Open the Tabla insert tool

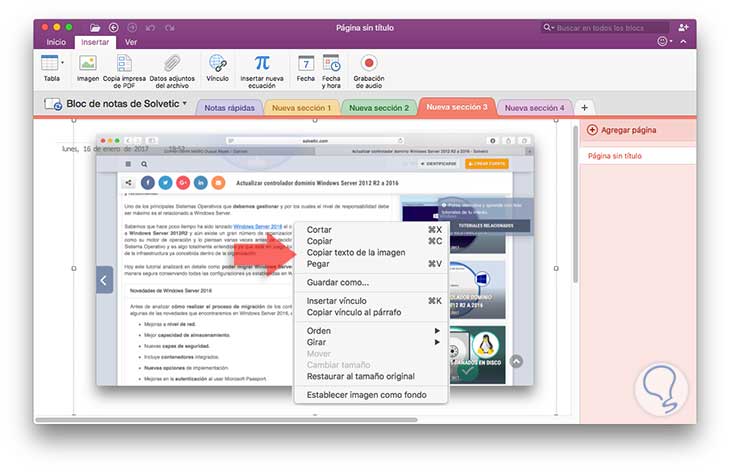(x=50, y=68)
